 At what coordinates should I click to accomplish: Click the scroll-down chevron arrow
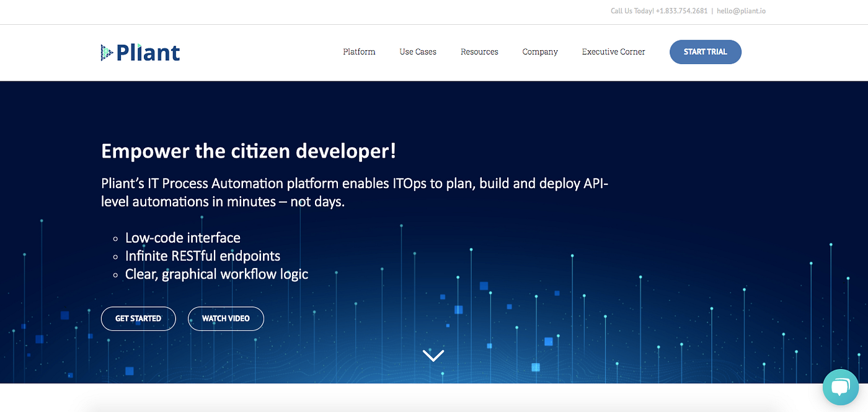[x=433, y=355]
